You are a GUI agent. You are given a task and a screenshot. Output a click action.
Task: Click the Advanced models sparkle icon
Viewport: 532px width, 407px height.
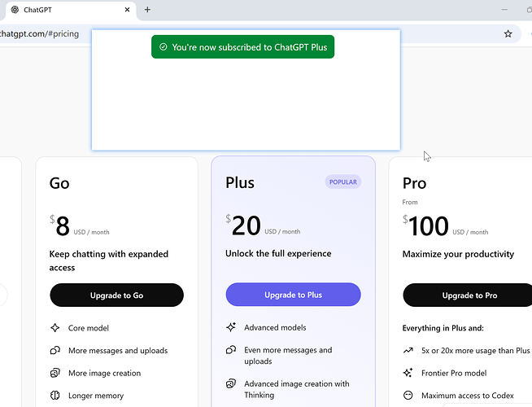coord(231,327)
